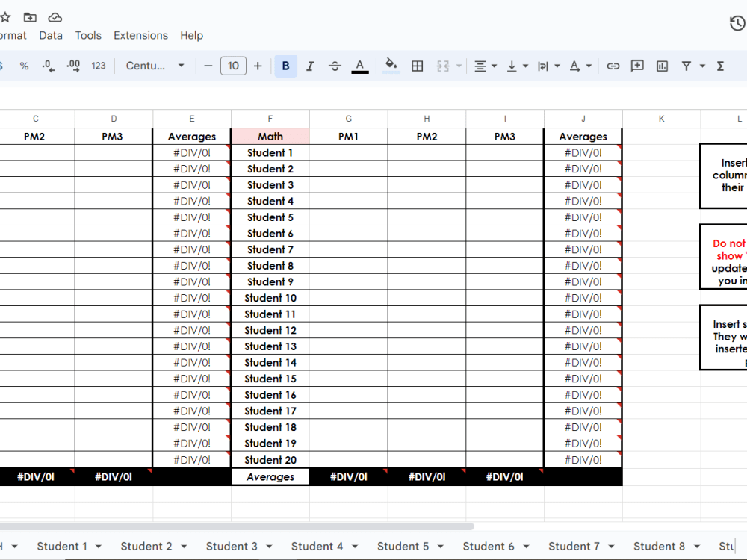The width and height of the screenshot is (747, 560).
Task: Open the Extensions menu
Action: coord(140,35)
